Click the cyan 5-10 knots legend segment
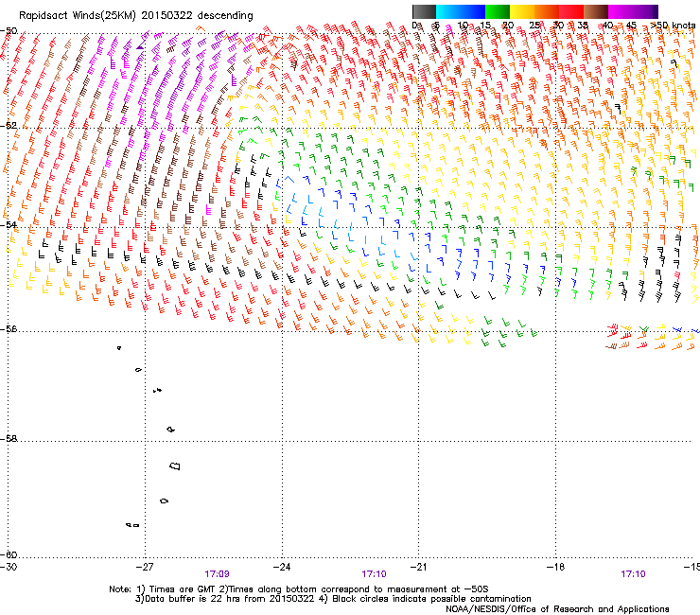700x615 pixels. [448, 11]
